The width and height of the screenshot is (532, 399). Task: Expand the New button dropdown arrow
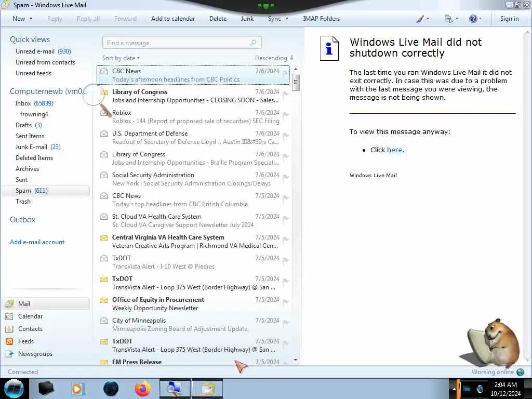(31, 19)
